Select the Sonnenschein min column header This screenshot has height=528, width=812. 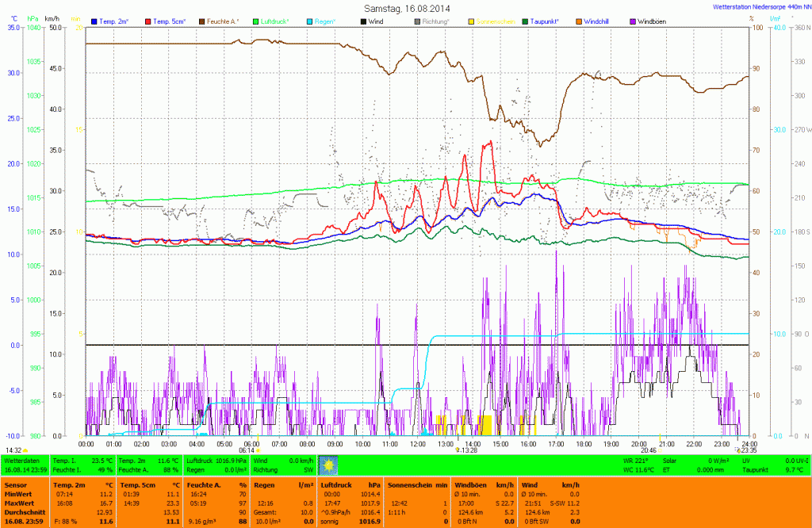(418, 484)
